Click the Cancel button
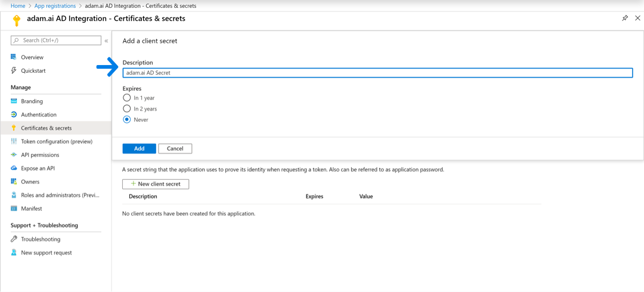Screen dimensions: 644x292 (175, 149)
